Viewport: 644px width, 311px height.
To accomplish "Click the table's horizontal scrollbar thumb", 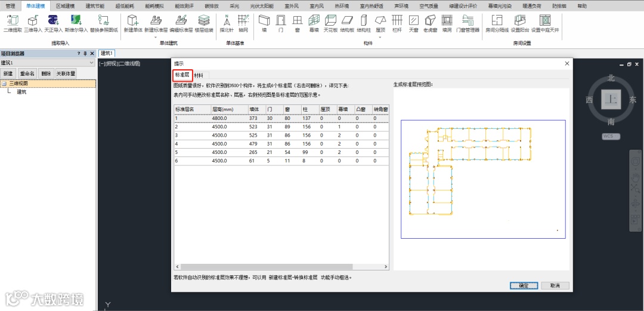I will click(x=266, y=267).
